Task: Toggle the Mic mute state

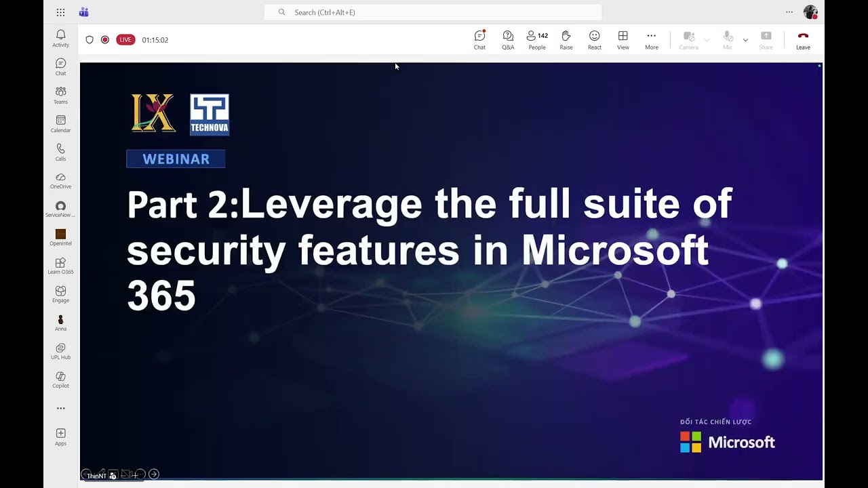Action: coord(728,40)
